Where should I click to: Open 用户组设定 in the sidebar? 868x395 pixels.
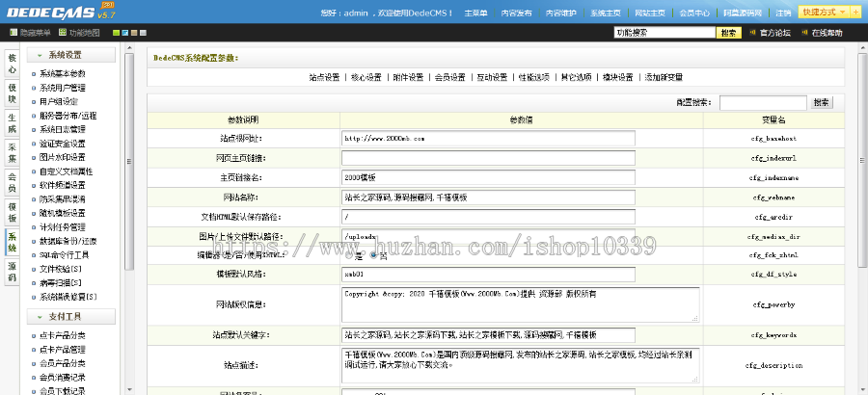point(59,102)
